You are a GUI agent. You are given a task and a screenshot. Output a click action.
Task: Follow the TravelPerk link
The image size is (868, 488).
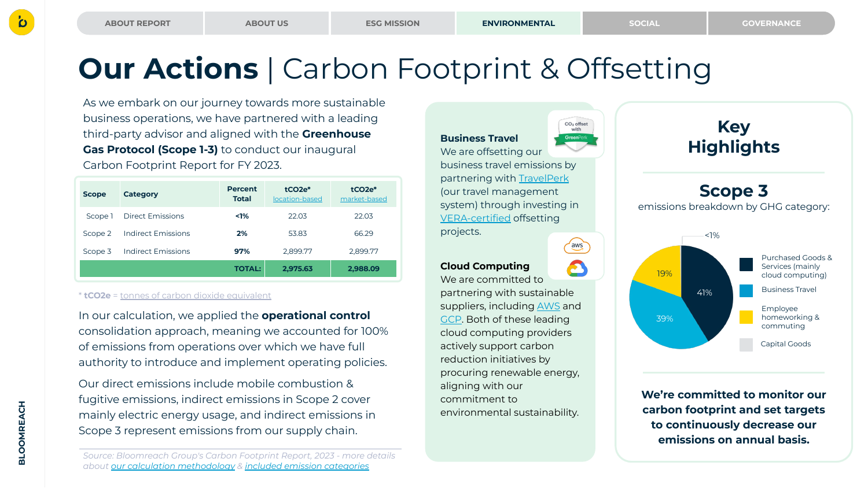[544, 178]
